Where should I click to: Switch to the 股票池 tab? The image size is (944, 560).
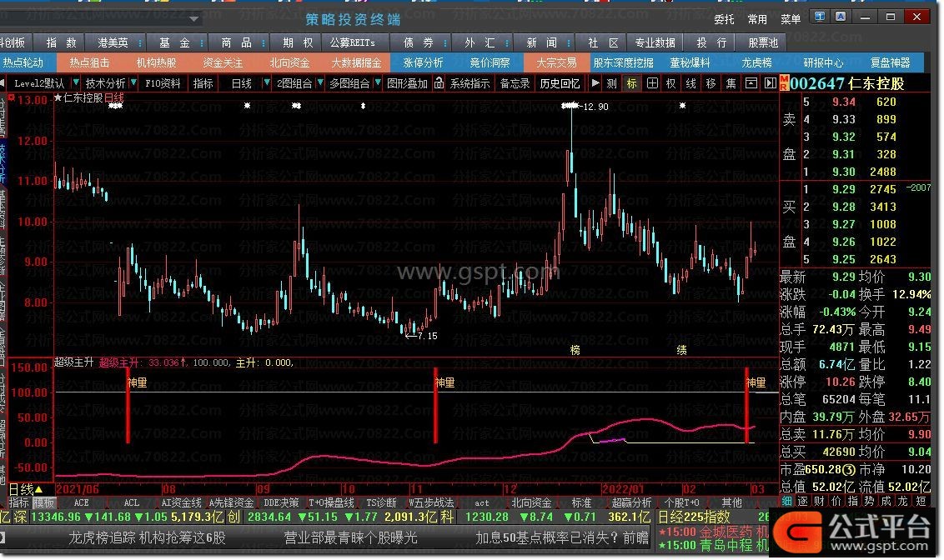[763, 42]
